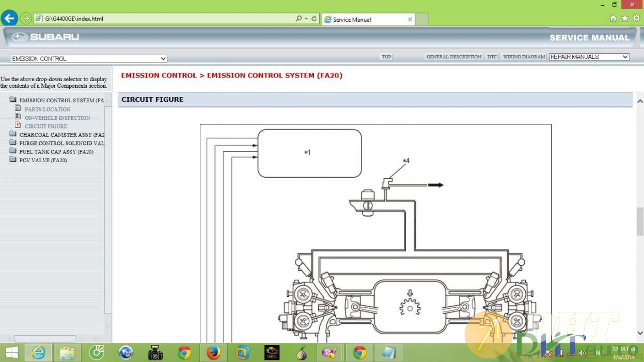Open the EMISSION CONTROL section dropdown
This screenshot has height=362, width=644.
coord(89,59)
